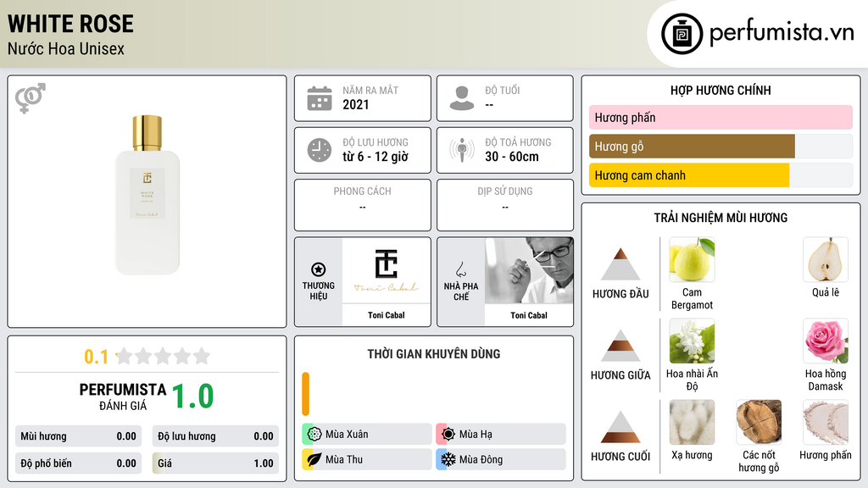Open the Hoa nhài Ấn Độ note image
Screen dimensions: 868x488
[692, 341]
